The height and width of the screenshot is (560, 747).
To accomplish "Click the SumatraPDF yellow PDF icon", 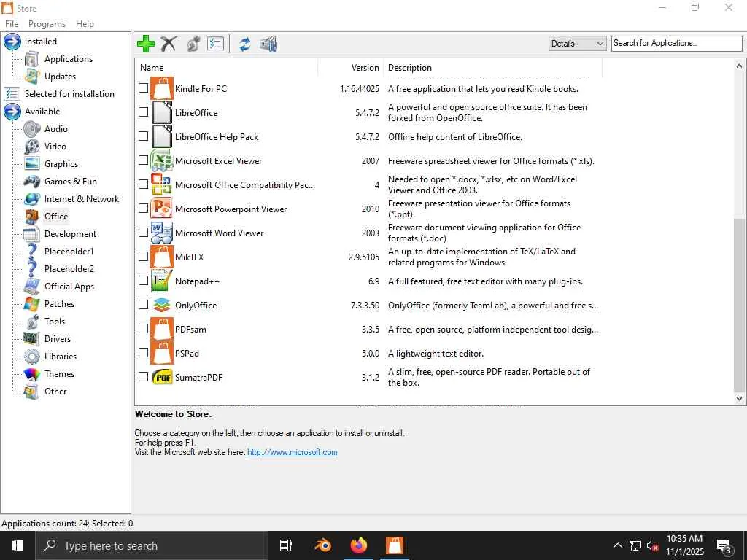I will click(x=161, y=377).
